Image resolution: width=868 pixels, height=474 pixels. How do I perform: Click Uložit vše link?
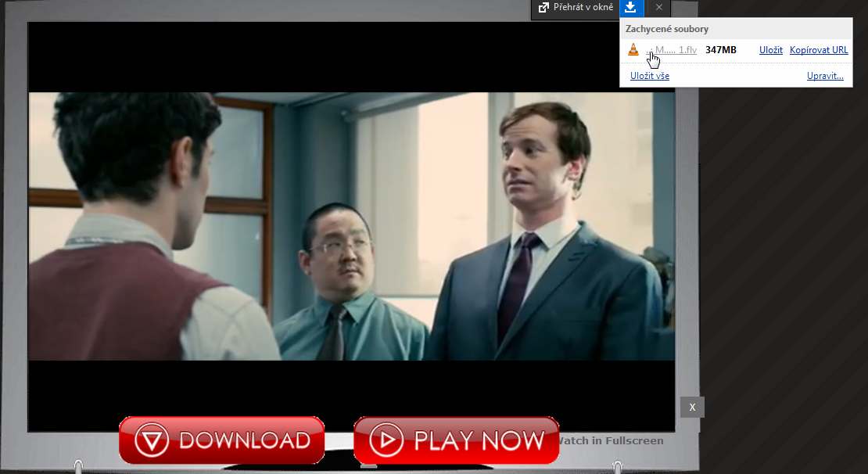[649, 76]
